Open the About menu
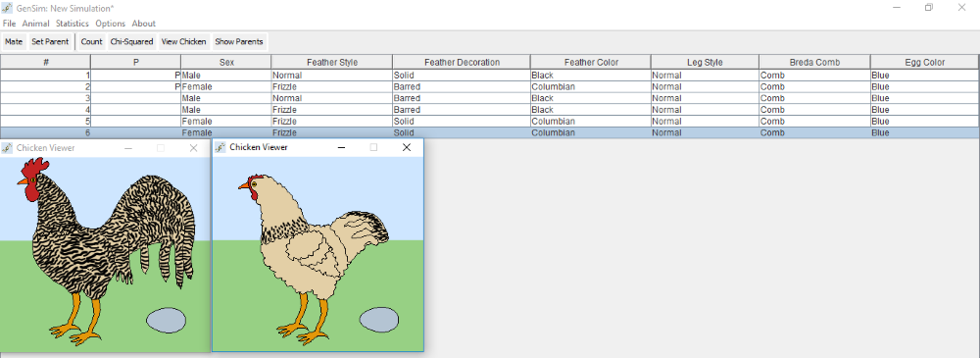The width and height of the screenshot is (980, 358). click(x=143, y=24)
